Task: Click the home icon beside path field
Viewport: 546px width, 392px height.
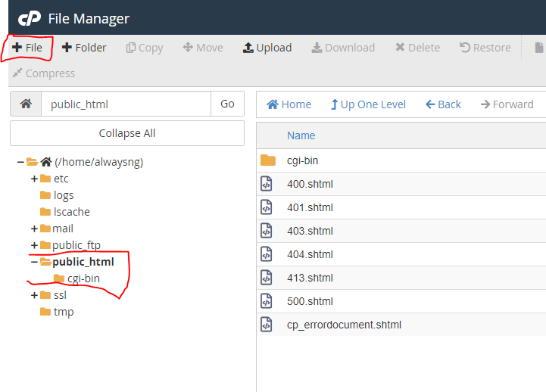Action: tap(26, 104)
